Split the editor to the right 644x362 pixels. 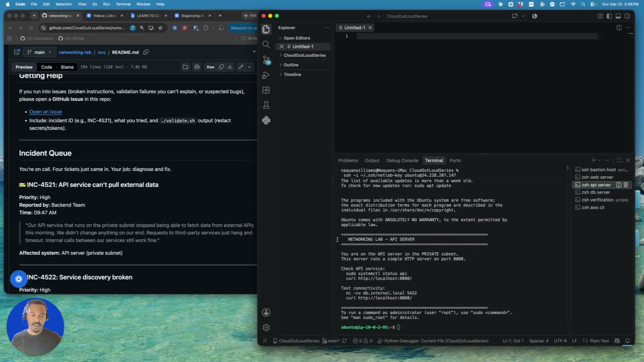(x=619, y=28)
